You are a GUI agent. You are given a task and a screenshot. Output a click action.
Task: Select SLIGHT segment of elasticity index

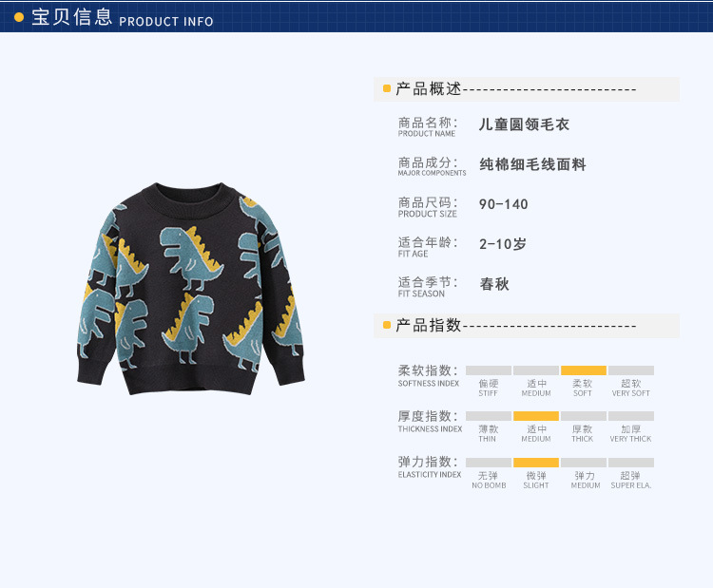tap(536, 463)
